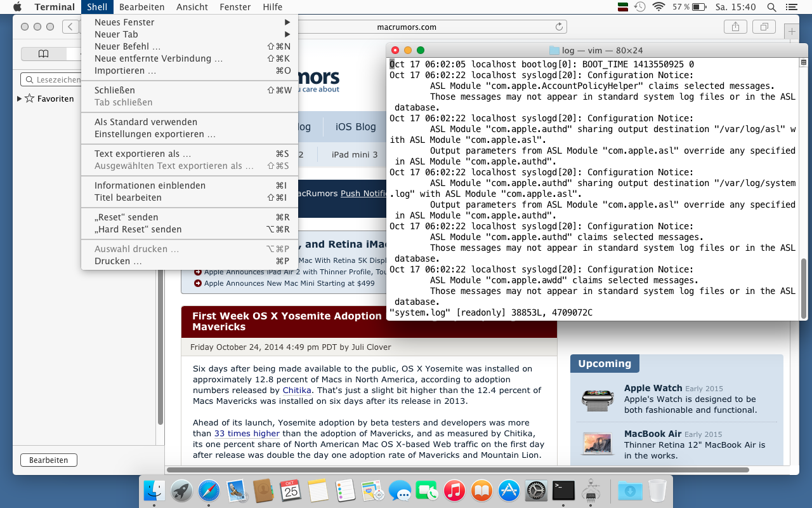
Task: Click the battery 57 % indicator
Action: 689,7
